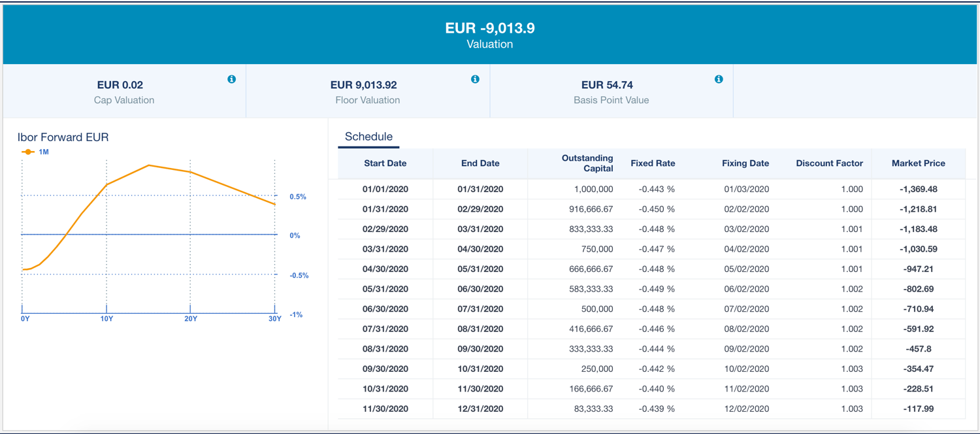
Task: Click the Fixing Date column header
Action: point(745,163)
